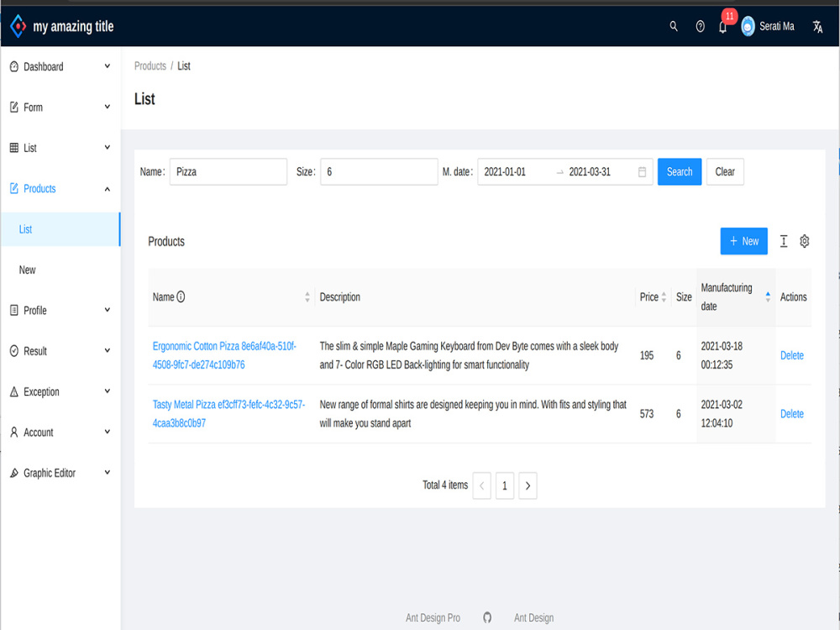The height and width of the screenshot is (630, 840).
Task: Expand the Account menu chevron
Action: [108, 432]
